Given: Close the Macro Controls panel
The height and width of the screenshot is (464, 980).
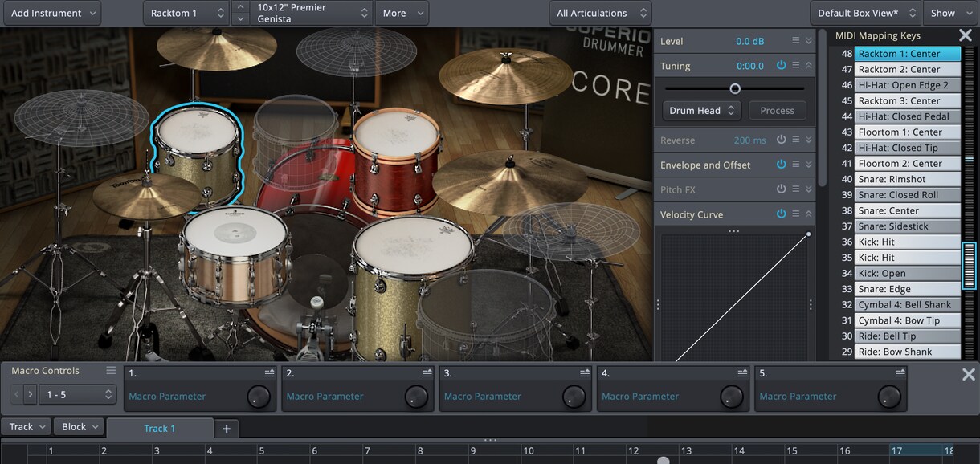Looking at the screenshot, I should [967, 374].
